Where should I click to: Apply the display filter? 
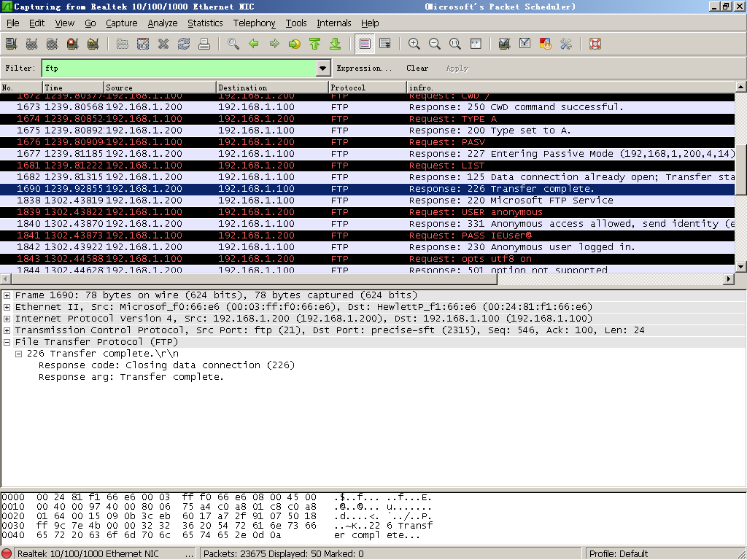tap(457, 68)
